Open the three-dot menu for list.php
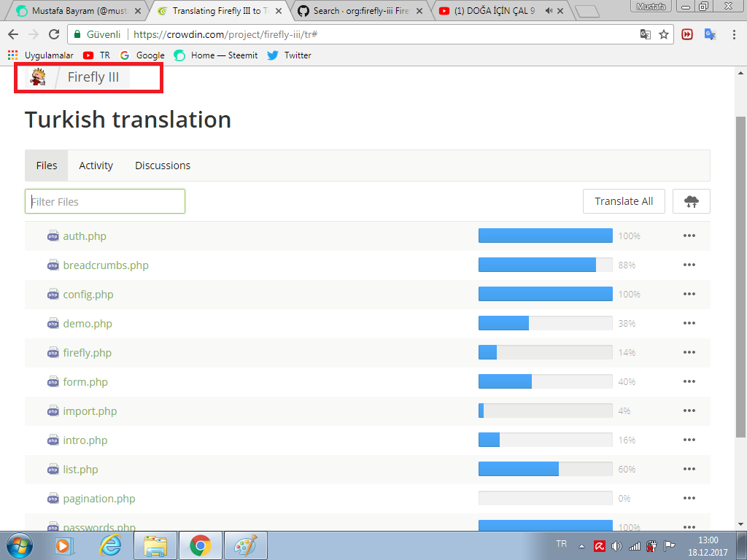Viewport: 747px width, 560px height. coord(689,469)
